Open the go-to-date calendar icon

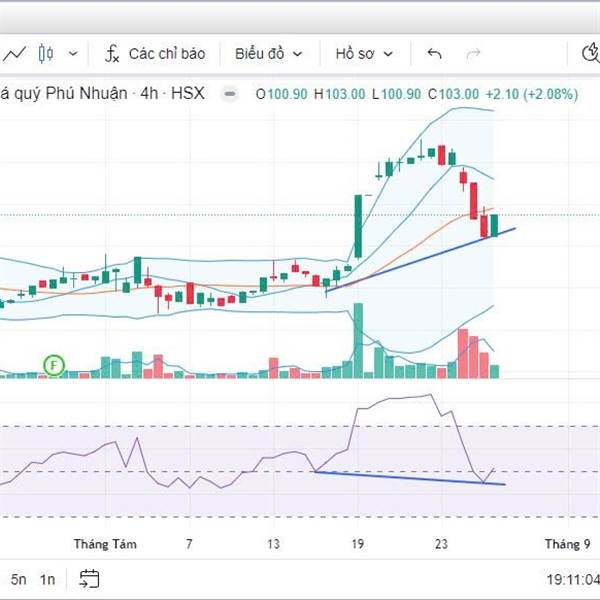(89, 579)
